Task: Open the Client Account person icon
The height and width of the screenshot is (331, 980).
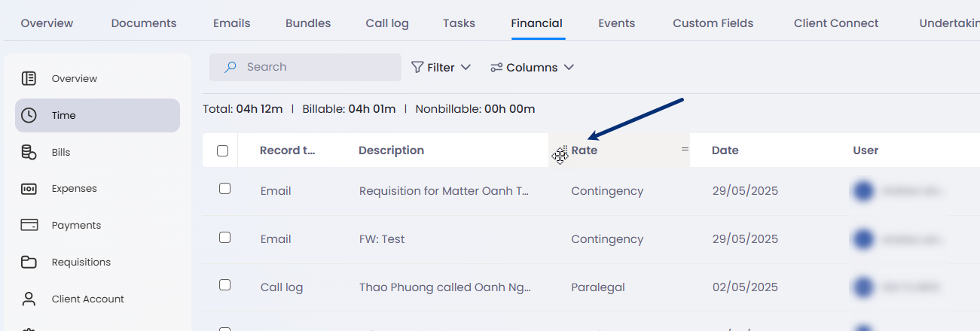Action: tap(29, 299)
